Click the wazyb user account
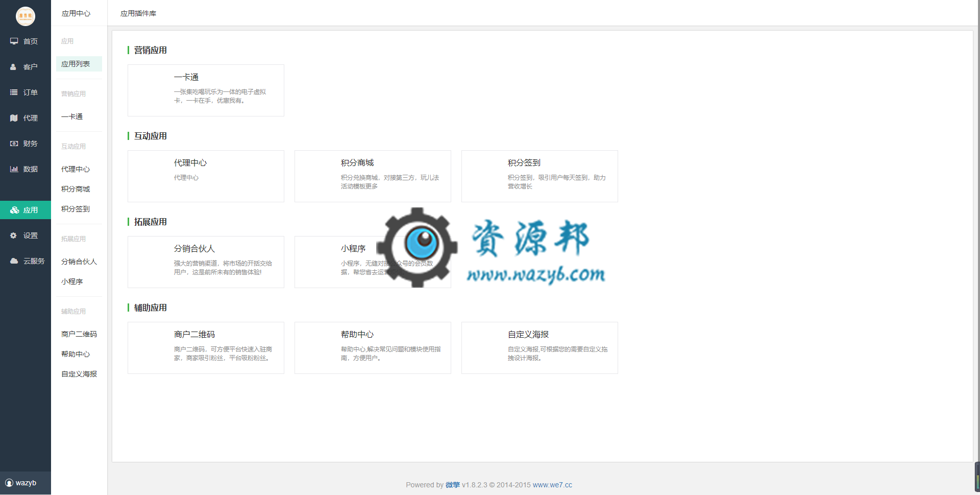The image size is (980, 495). point(26,483)
